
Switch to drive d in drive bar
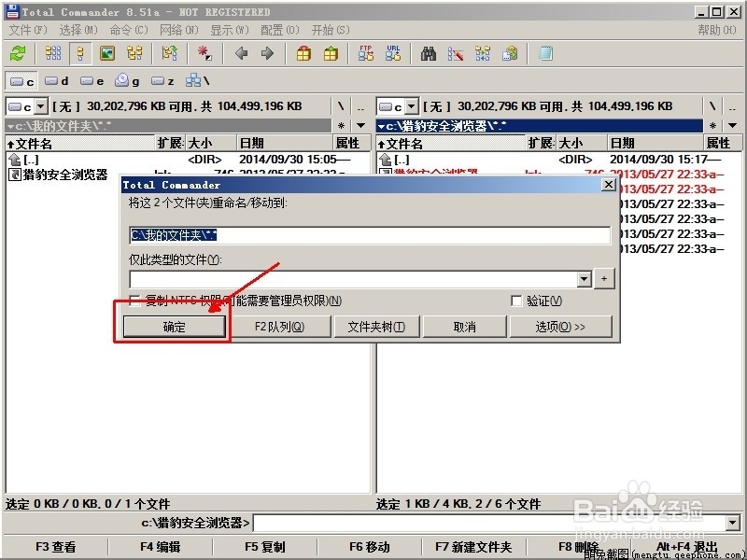click(x=57, y=81)
